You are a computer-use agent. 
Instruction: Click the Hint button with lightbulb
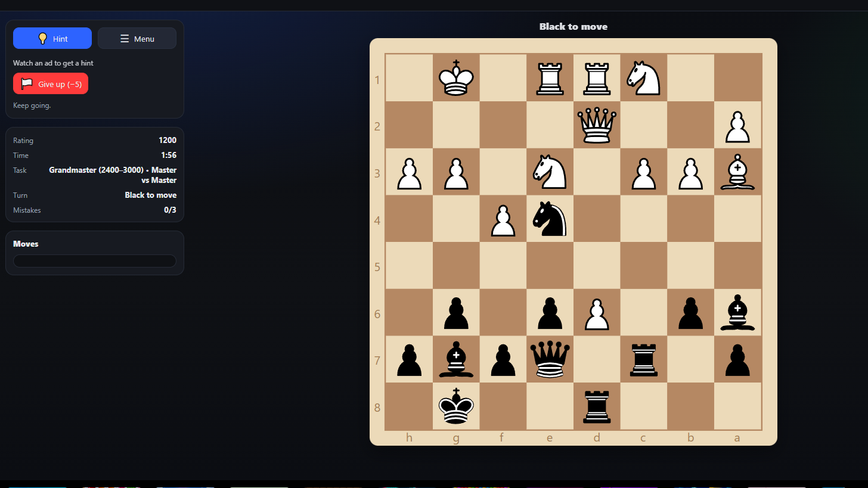52,39
